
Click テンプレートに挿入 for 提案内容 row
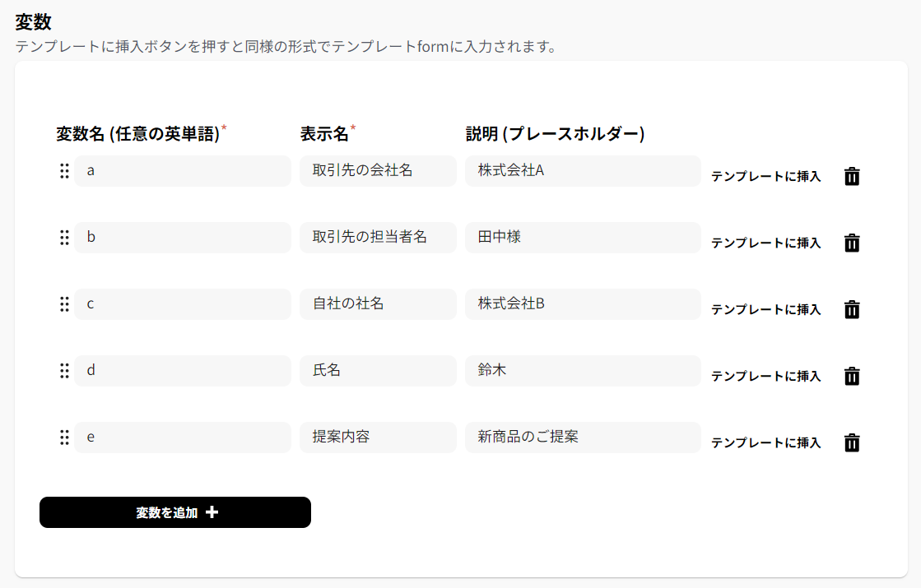tap(765, 442)
